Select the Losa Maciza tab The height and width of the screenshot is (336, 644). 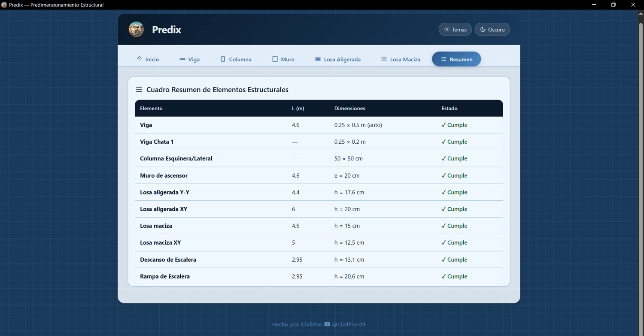[x=401, y=59]
